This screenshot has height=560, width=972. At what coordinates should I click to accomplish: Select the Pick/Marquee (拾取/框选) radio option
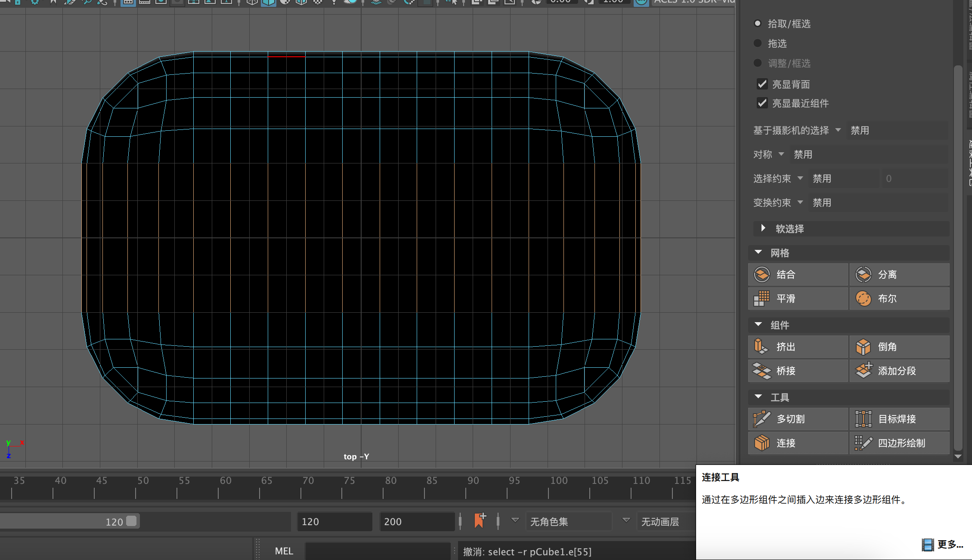click(x=758, y=24)
